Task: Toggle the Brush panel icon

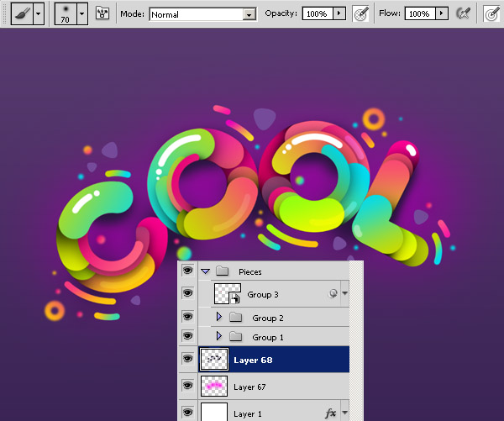Action: click(102, 13)
